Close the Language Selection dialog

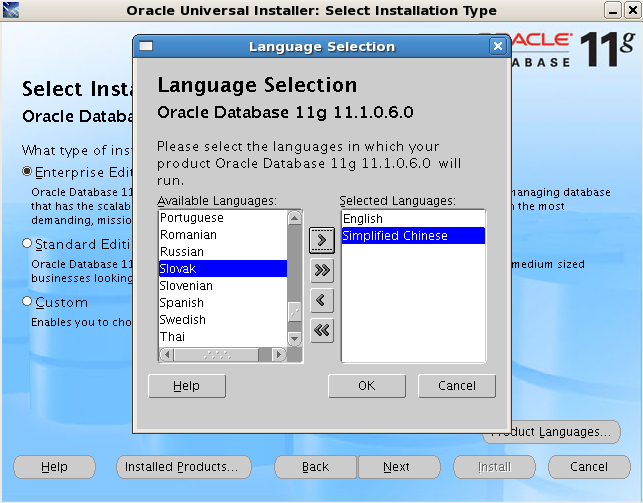tap(498, 46)
